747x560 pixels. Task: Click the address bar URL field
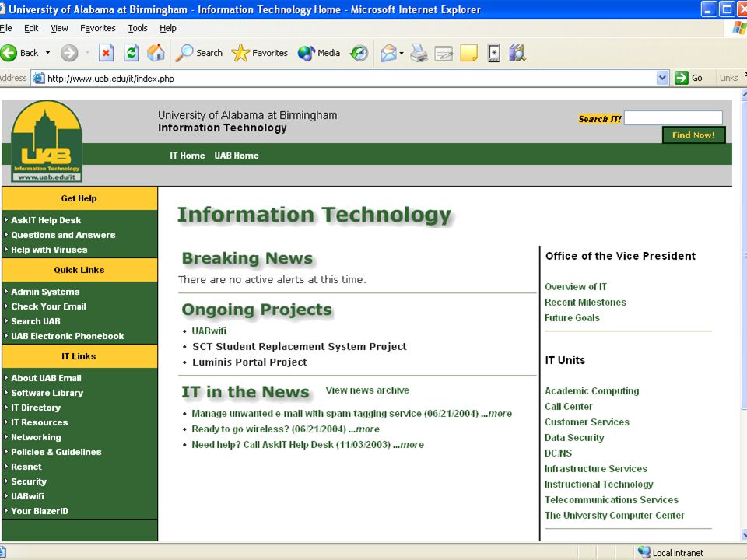tap(350, 78)
